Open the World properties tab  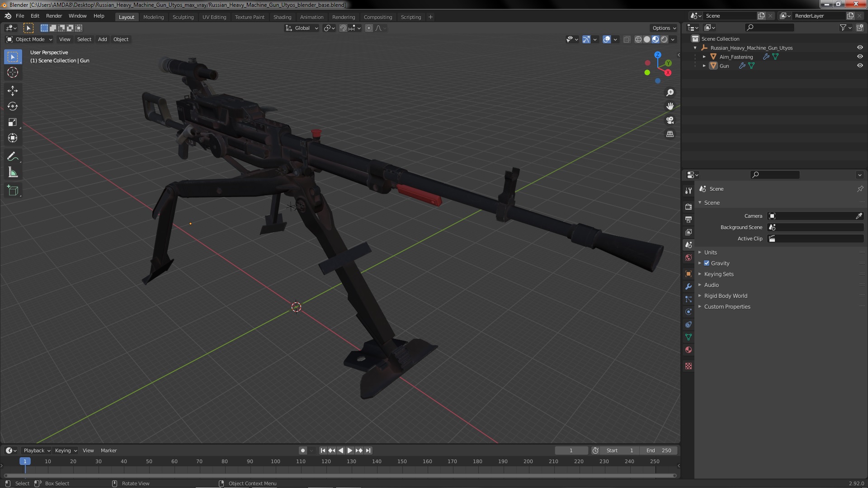689,258
